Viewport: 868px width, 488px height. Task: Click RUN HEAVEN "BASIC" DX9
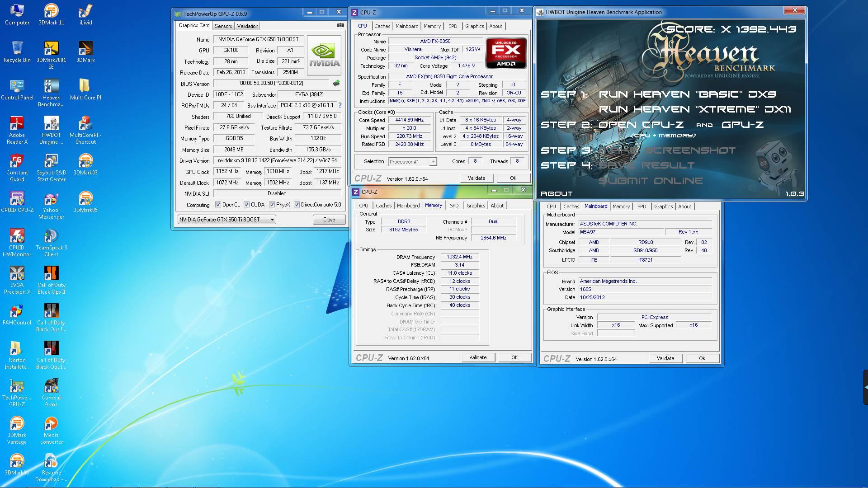click(687, 94)
